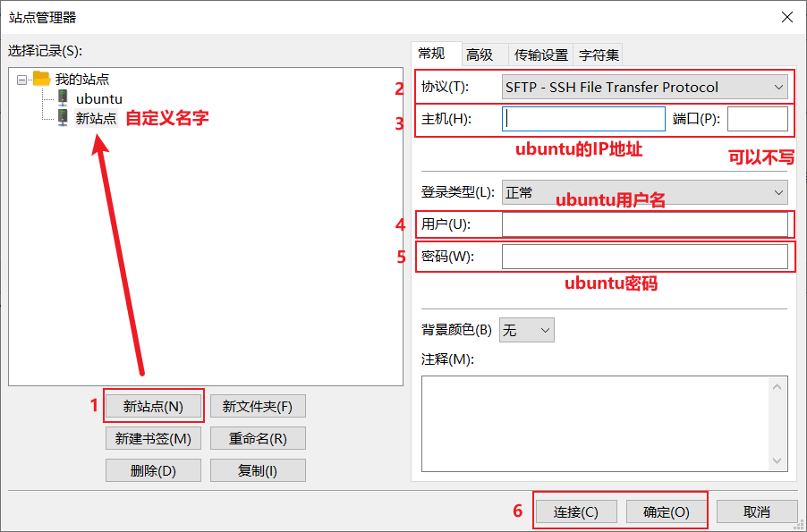Viewport: 807px width, 532px height.
Task: Click the 复制(I) button
Action: click(258, 470)
